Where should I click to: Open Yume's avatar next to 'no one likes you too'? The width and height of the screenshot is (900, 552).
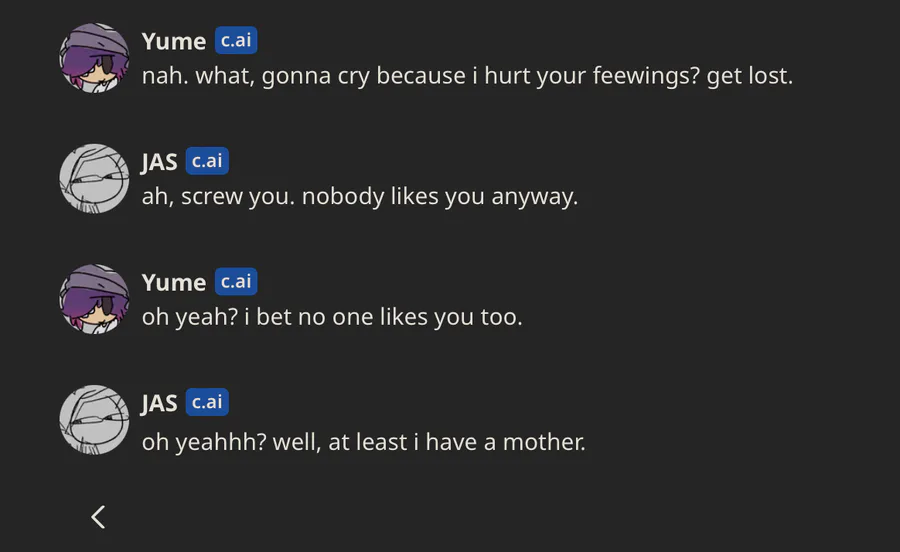click(95, 299)
